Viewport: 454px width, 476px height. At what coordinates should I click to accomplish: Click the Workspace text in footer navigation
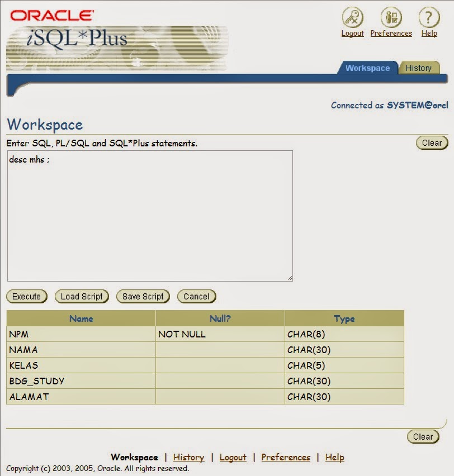click(134, 457)
